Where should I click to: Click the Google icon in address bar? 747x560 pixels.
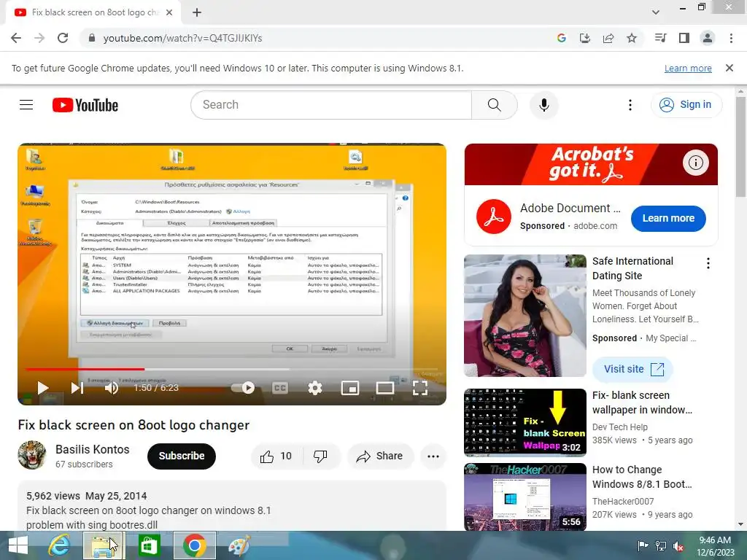tap(562, 38)
